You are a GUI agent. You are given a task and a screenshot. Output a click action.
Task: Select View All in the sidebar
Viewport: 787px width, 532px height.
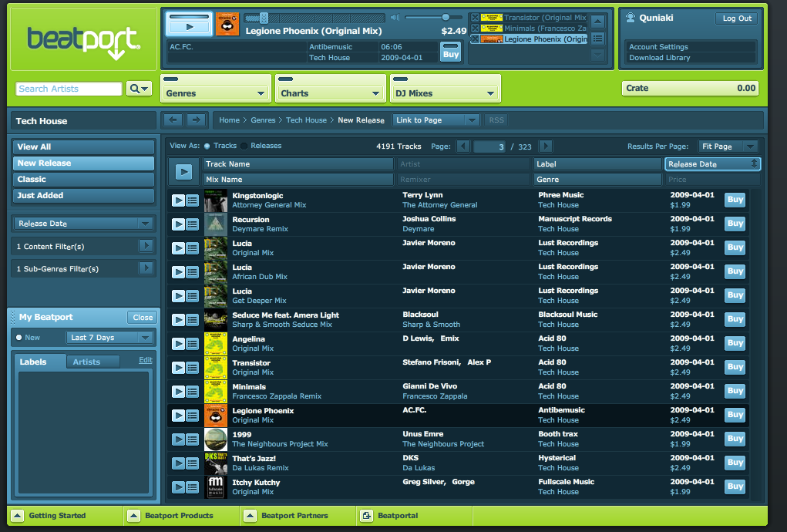[x=83, y=147]
